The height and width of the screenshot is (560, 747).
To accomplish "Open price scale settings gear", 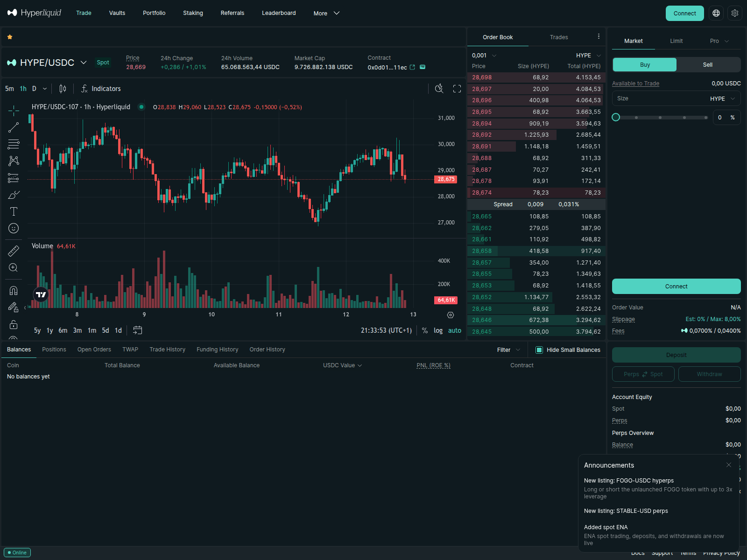I will 451,315.
